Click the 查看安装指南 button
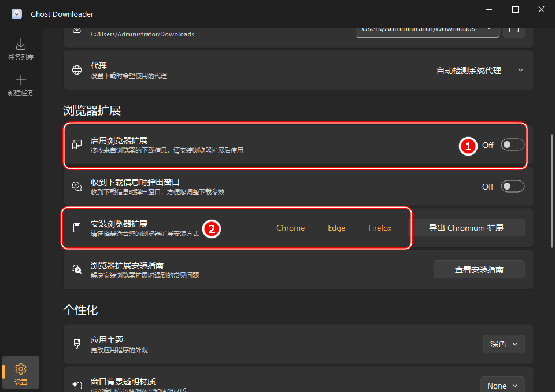The height and width of the screenshot is (392, 555). point(479,269)
